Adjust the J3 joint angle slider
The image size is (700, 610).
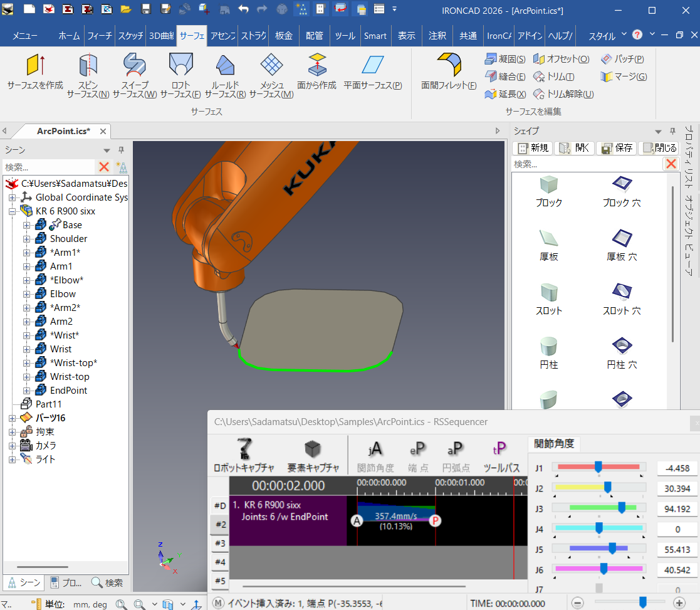(622, 508)
